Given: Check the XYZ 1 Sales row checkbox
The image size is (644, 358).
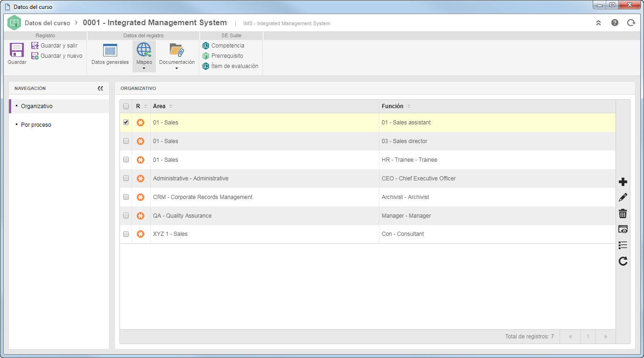Looking at the screenshot, I should 126,234.
